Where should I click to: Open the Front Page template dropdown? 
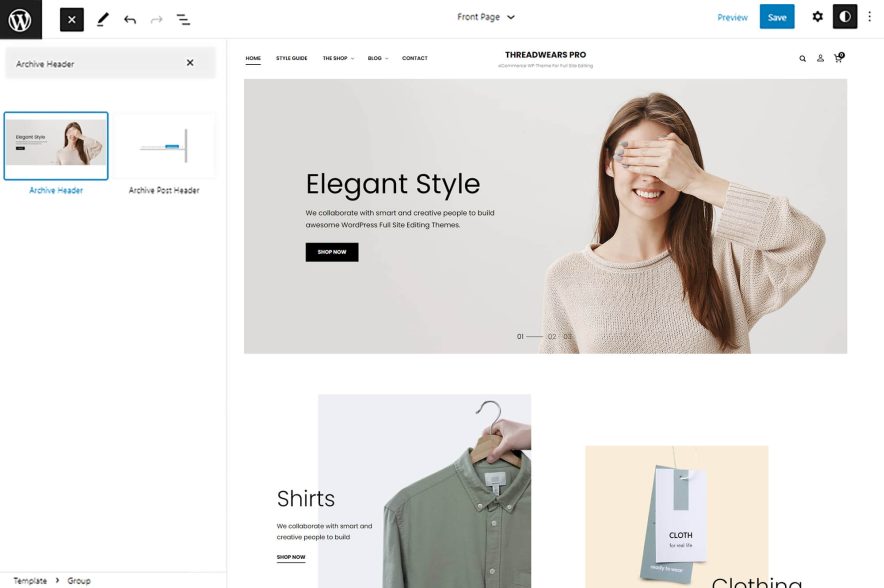(x=484, y=16)
